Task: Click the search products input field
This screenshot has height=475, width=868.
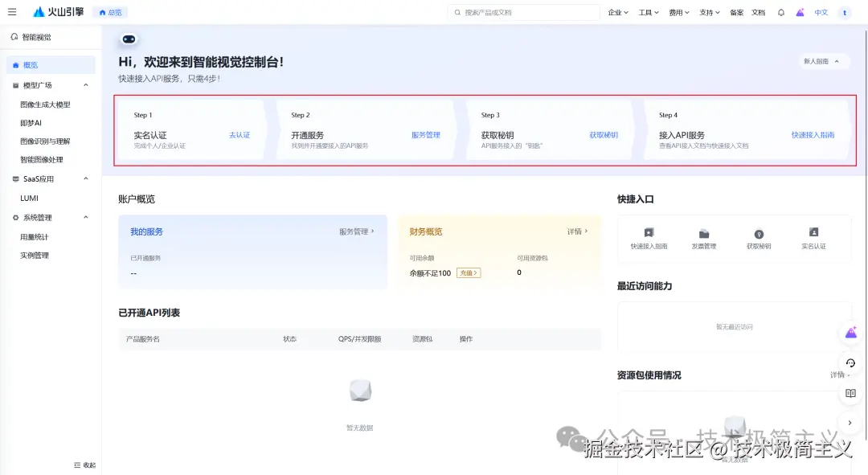Action: tap(522, 12)
